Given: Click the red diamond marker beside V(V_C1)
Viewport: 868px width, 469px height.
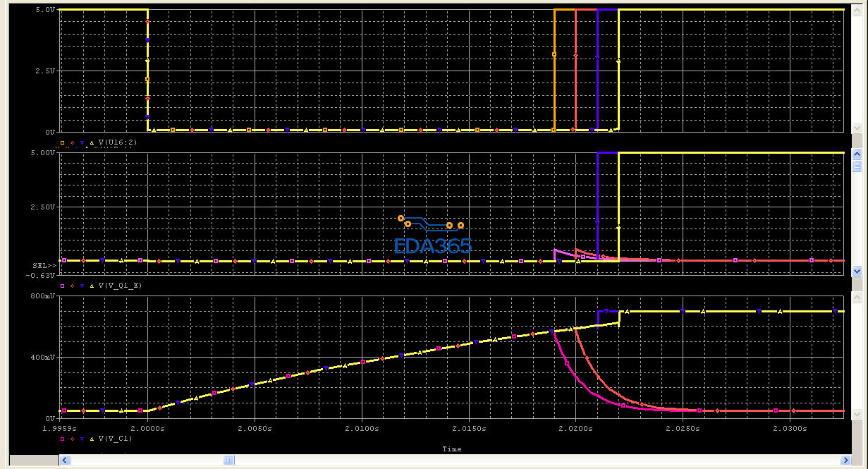Looking at the screenshot, I should (x=73, y=439).
